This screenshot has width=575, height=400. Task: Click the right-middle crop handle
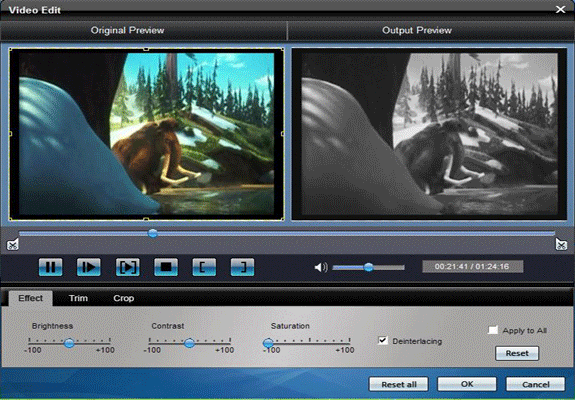tap(282, 134)
